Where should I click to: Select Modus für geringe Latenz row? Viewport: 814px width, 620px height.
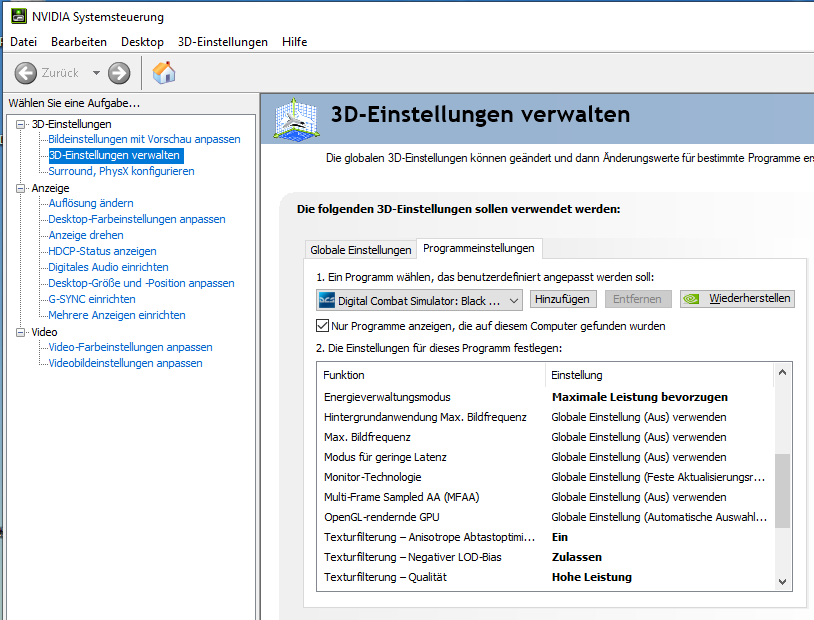point(545,457)
